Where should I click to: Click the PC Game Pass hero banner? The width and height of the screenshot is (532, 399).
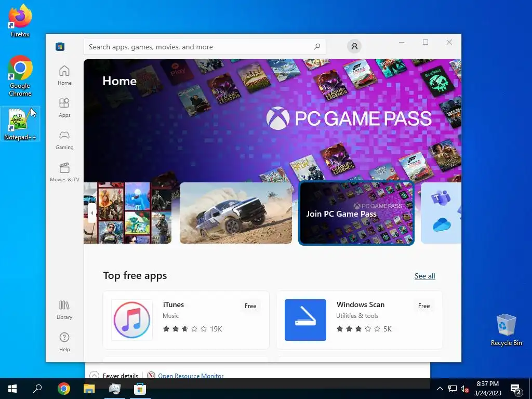[x=272, y=121]
